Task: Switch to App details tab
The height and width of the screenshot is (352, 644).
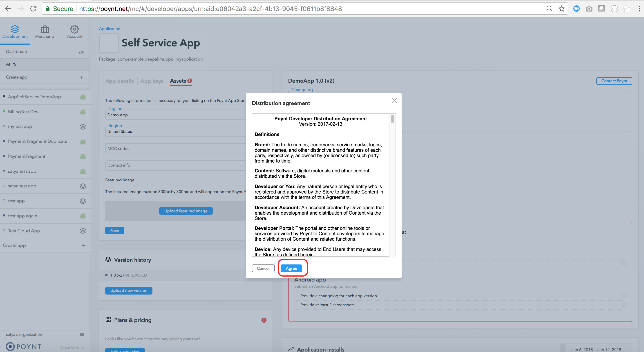Action: click(x=119, y=81)
